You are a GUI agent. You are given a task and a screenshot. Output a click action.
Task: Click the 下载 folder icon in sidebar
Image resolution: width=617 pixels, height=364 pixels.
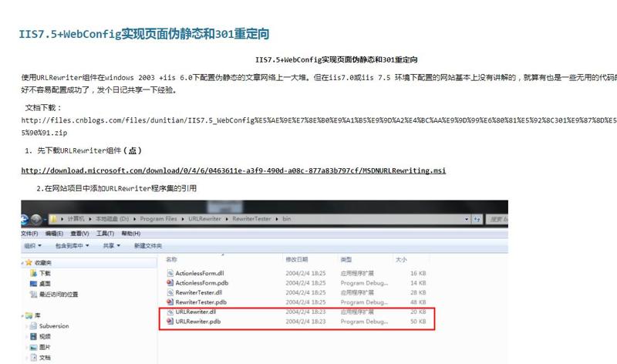click(x=33, y=273)
